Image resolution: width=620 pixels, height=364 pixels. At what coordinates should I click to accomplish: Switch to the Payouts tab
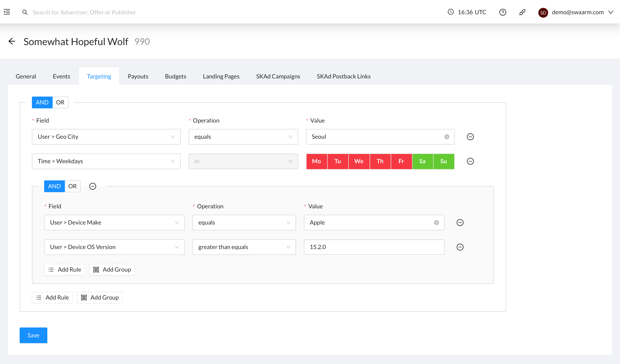click(x=138, y=76)
